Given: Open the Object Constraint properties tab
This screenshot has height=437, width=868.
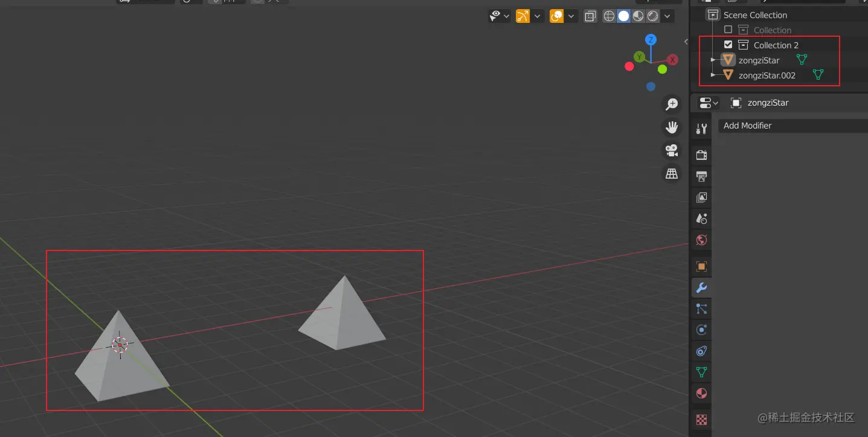Looking at the screenshot, I should click(701, 351).
